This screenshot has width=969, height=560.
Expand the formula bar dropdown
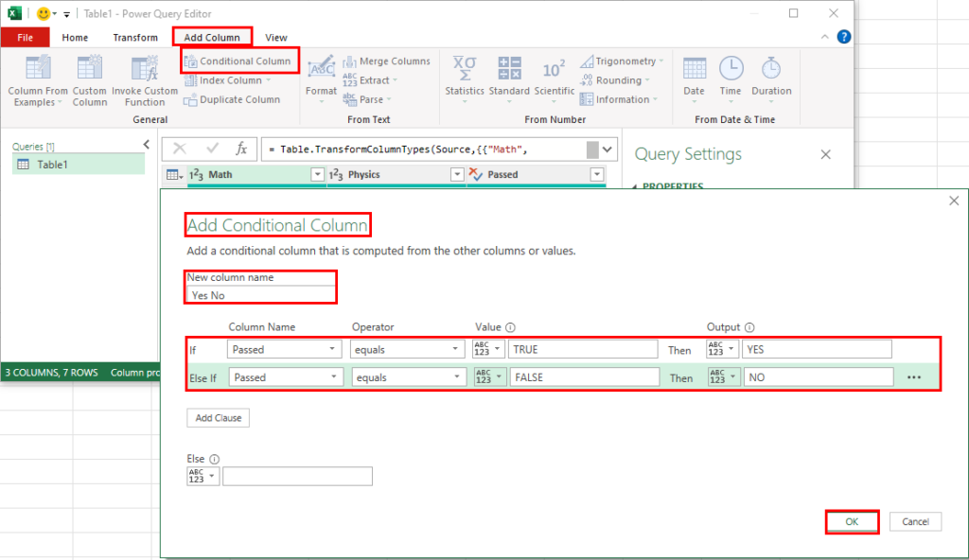point(608,149)
